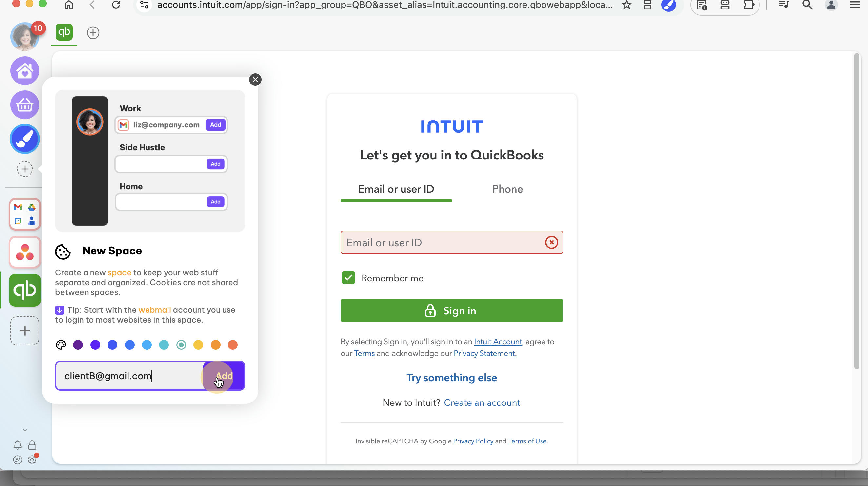Click the address bar URL
The width and height of the screenshot is (868, 486).
385,5
